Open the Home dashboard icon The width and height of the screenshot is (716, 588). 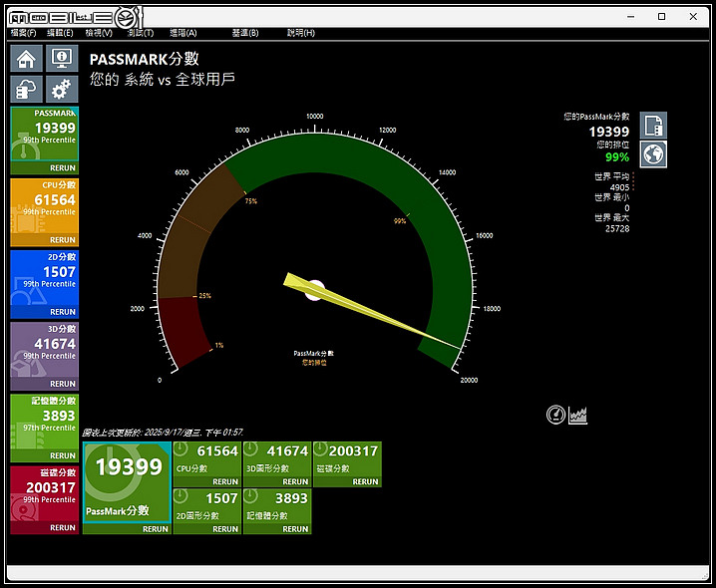(x=26, y=59)
